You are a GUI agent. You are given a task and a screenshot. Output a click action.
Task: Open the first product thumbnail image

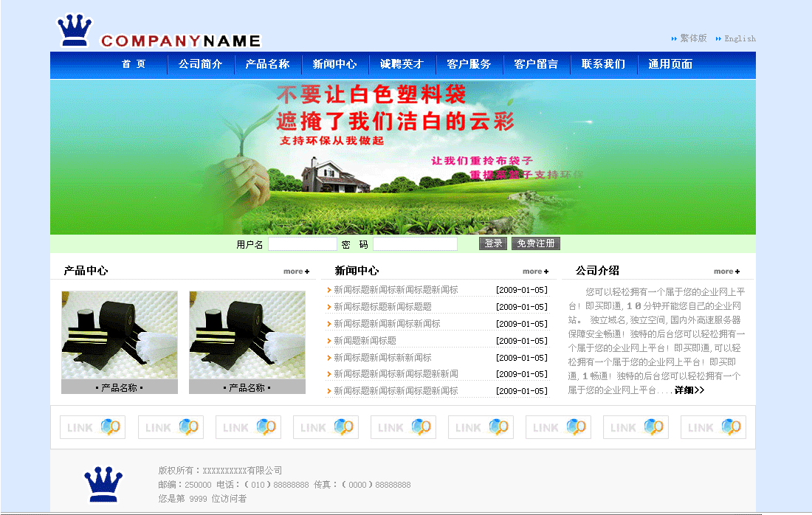(x=120, y=335)
